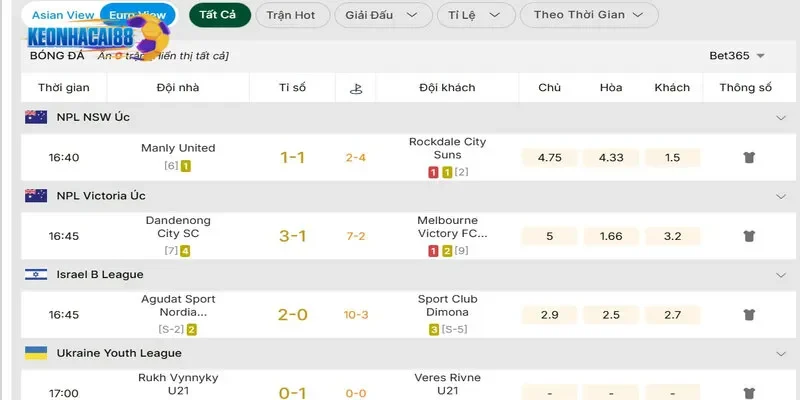Open the Tỉ Lệ dropdown
Screen dimensions: 800x400
(x=476, y=15)
